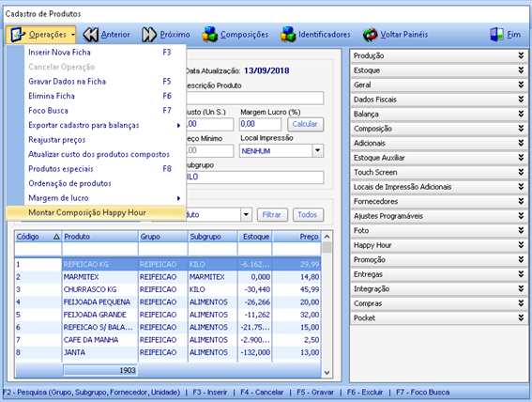The height and width of the screenshot is (402, 532).
Task: Expand the Balança panel
Action: coord(438,115)
